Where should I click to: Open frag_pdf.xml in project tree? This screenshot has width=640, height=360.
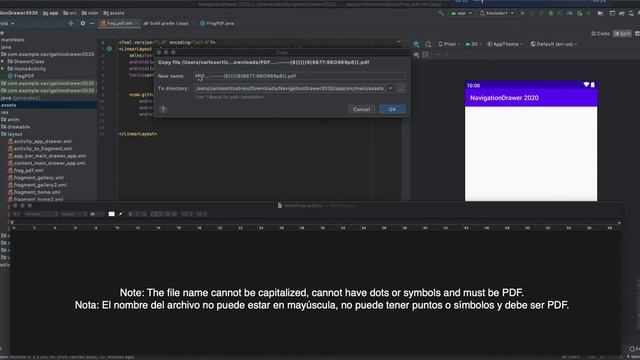pyautogui.click(x=26, y=170)
